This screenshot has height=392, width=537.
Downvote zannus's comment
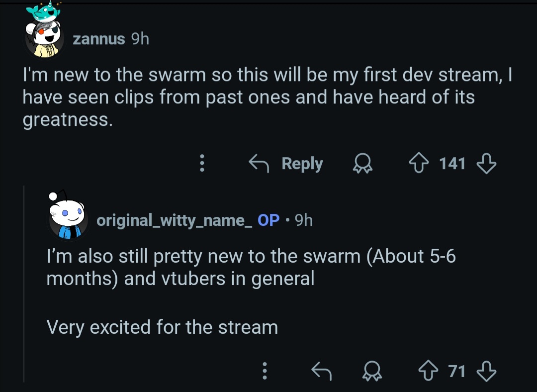pos(486,163)
